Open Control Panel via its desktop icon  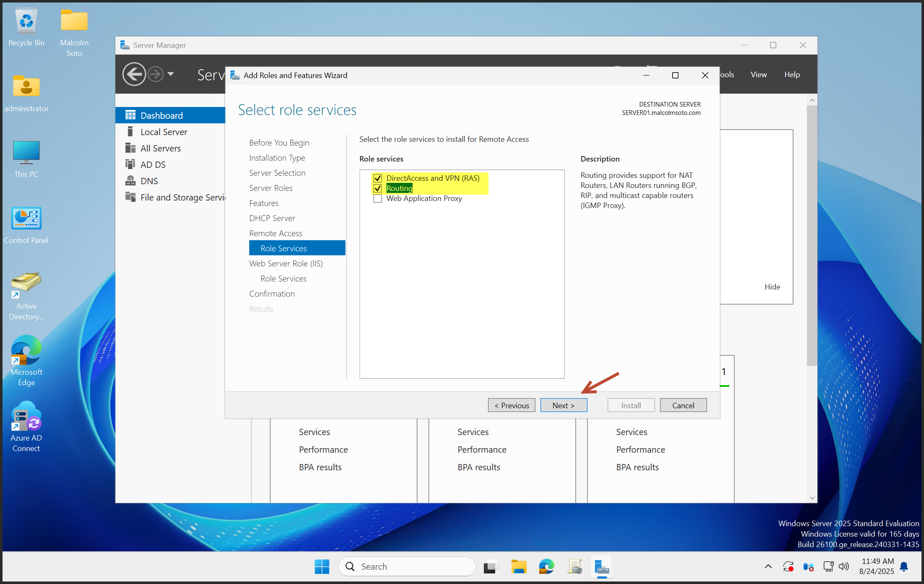click(x=26, y=218)
